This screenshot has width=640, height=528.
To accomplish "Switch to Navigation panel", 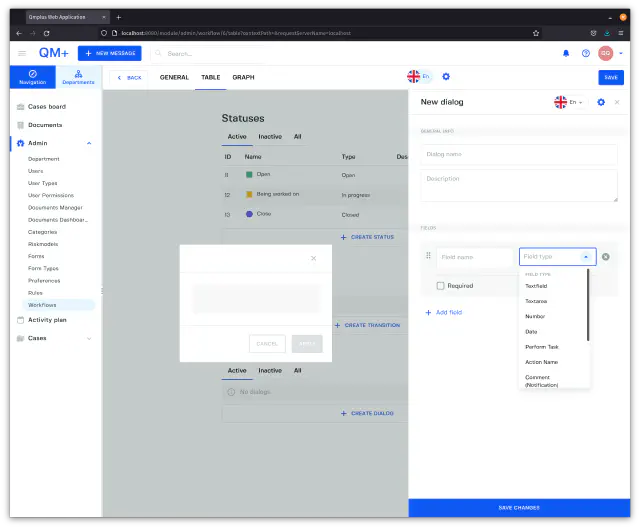I will 33,77.
